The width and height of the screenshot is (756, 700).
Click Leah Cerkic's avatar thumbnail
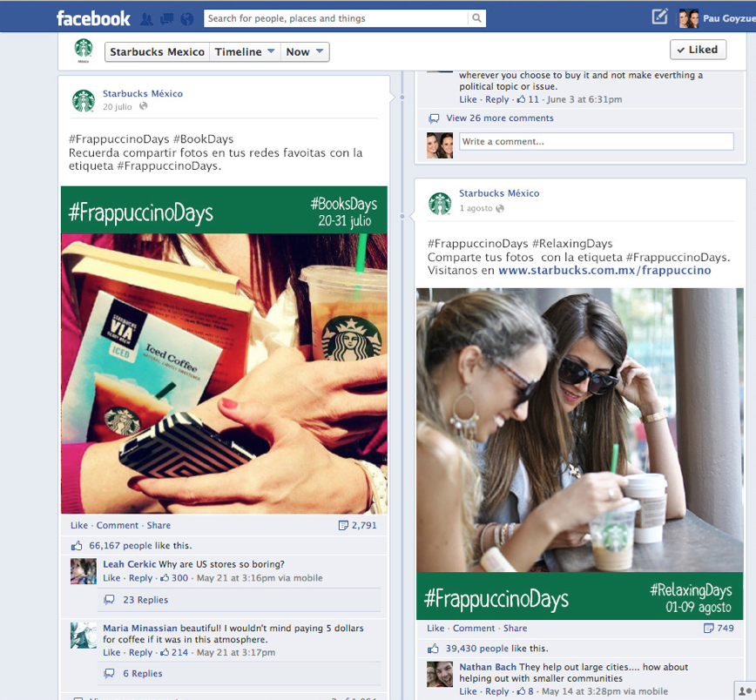pos(84,571)
